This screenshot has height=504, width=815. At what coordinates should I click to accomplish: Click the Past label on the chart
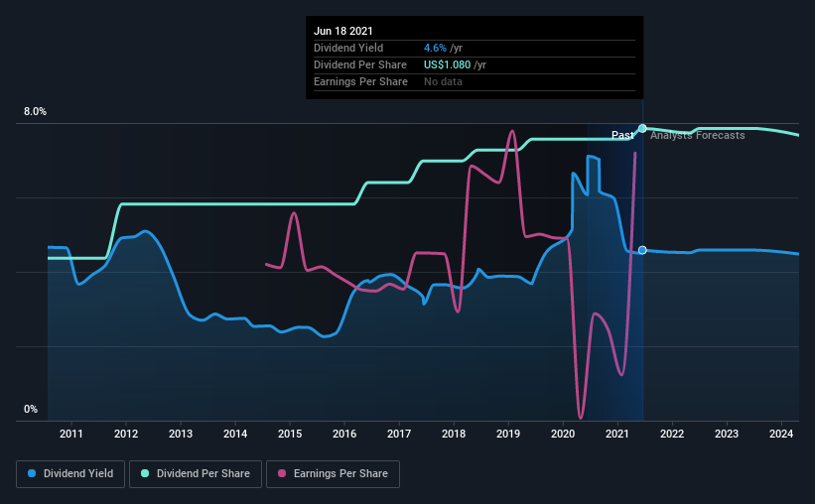[x=622, y=135]
